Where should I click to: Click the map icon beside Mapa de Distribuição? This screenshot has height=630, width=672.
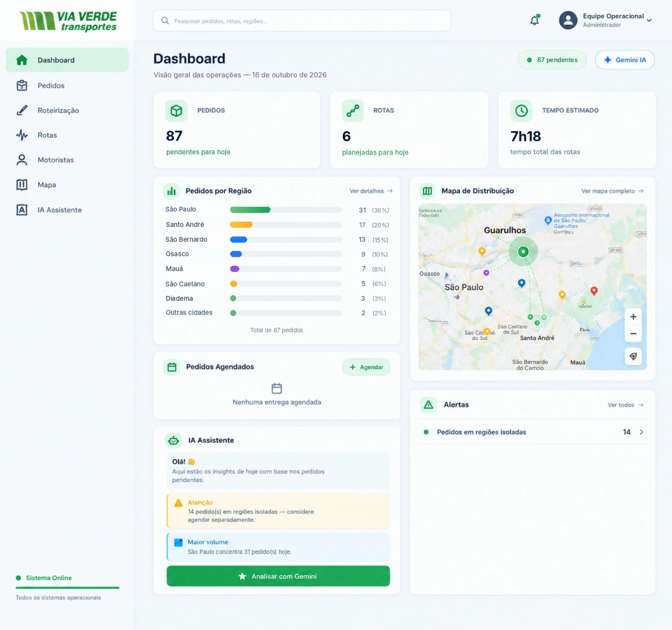pos(427,191)
